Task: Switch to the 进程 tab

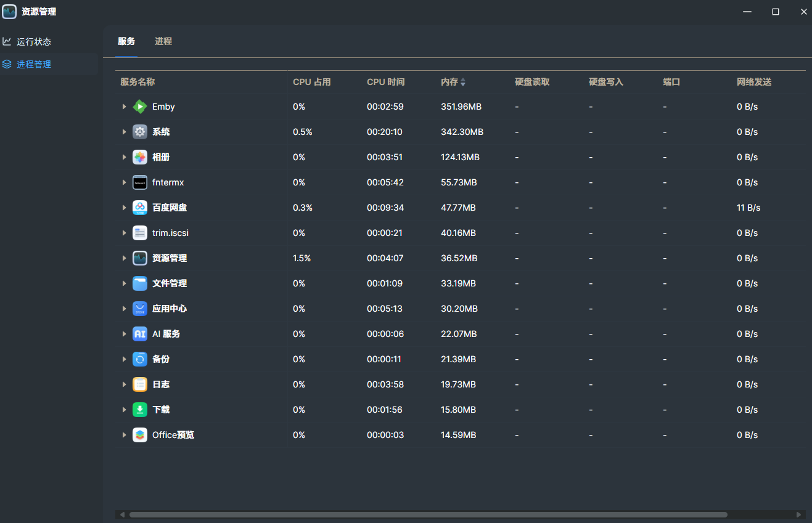Action: coord(163,41)
